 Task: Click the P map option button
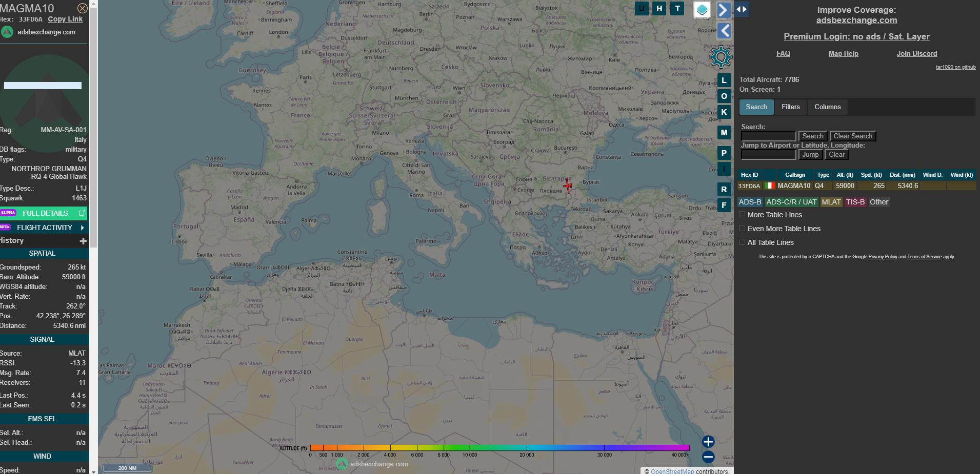click(724, 153)
